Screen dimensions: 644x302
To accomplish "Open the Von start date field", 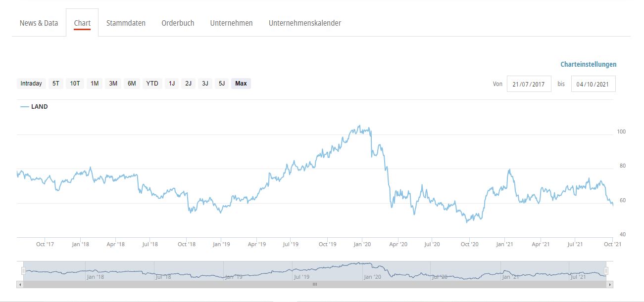I will pyautogui.click(x=529, y=84).
